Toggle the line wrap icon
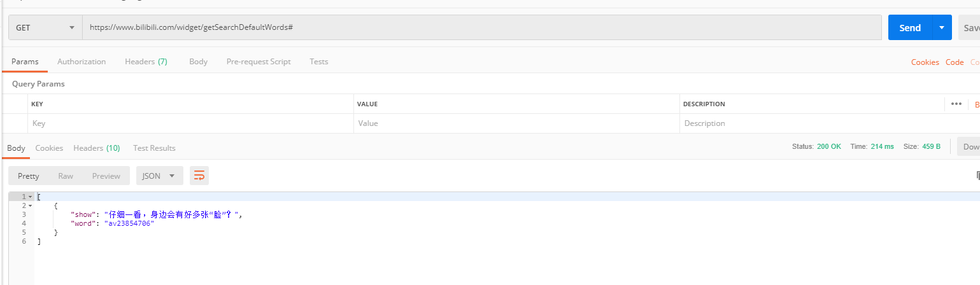 199,176
